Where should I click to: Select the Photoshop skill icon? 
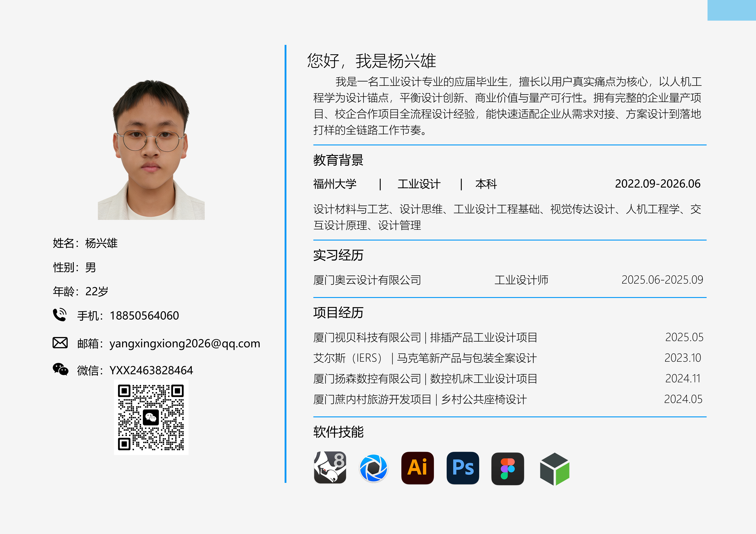click(x=463, y=468)
